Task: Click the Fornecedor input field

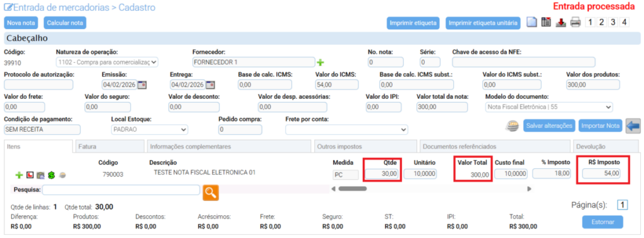Action: tap(254, 62)
